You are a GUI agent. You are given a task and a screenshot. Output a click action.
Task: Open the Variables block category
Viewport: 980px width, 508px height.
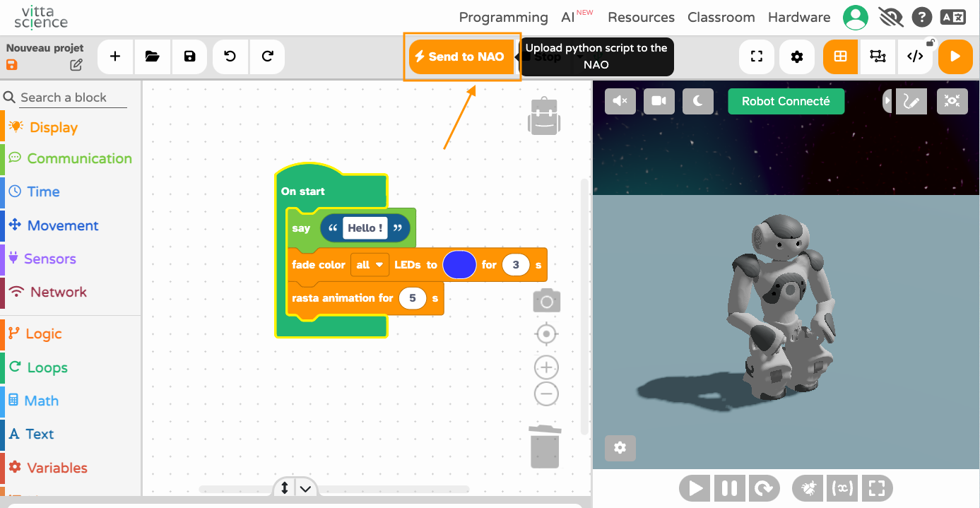point(71,468)
